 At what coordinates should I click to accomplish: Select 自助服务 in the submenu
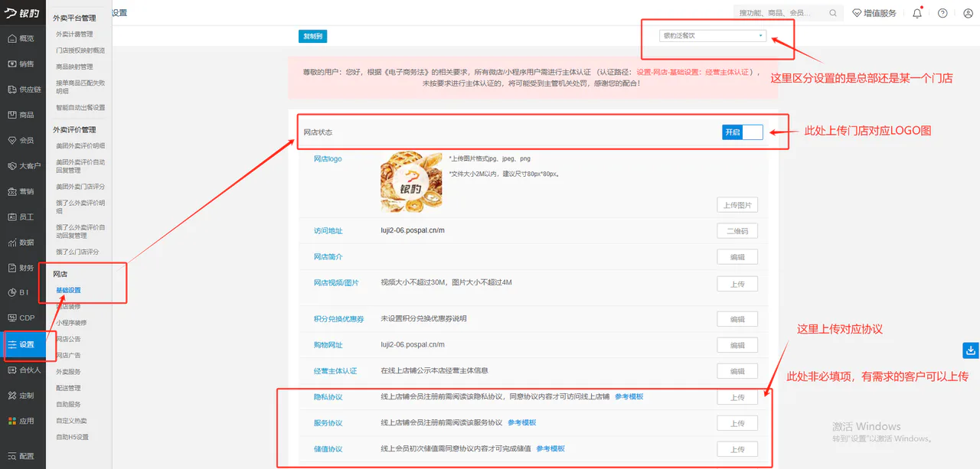(x=68, y=404)
